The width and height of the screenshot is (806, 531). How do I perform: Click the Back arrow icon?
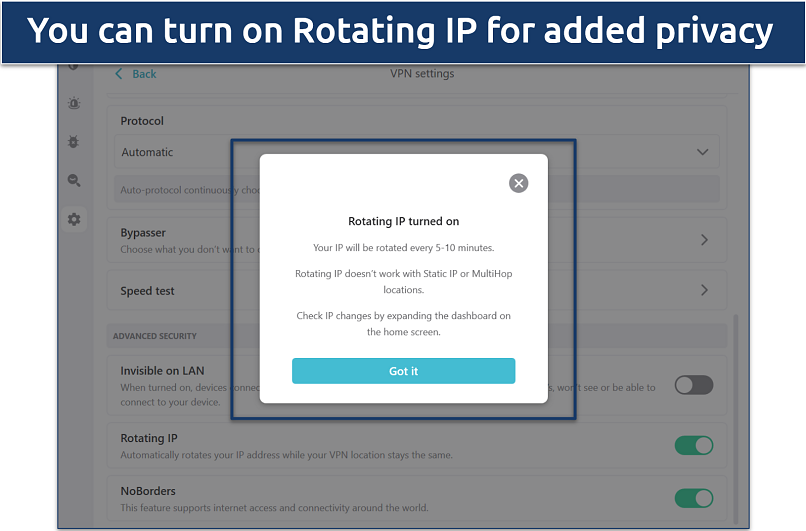(x=119, y=74)
